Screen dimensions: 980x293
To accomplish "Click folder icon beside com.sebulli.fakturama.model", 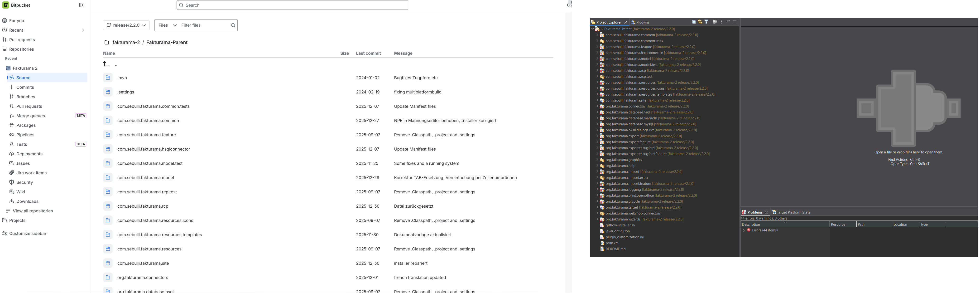I will click(108, 178).
